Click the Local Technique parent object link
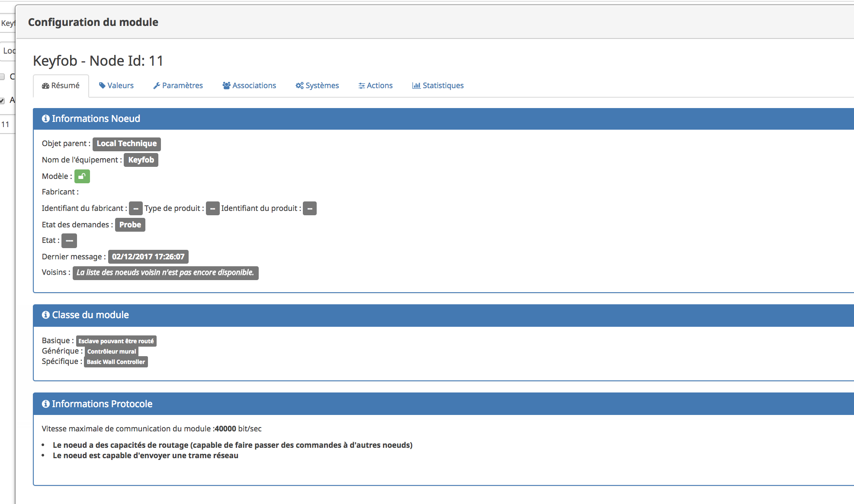854x504 pixels. (126, 144)
